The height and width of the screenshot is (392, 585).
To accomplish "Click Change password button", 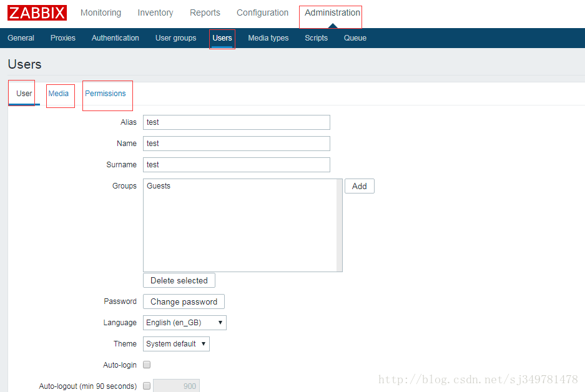I will point(184,301).
